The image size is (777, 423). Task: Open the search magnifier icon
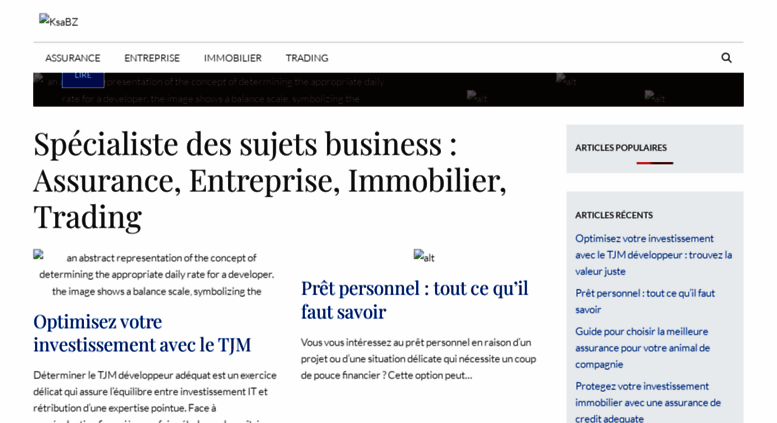(726, 58)
